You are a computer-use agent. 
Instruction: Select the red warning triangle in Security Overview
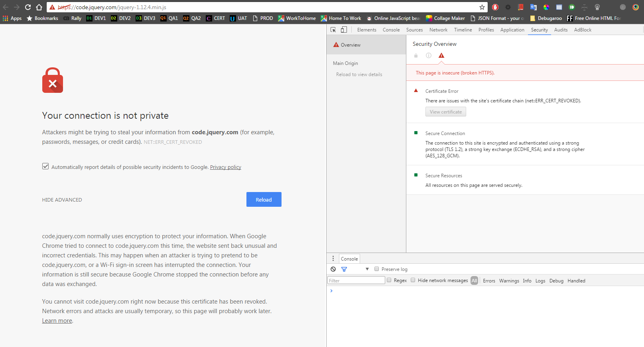tap(441, 55)
